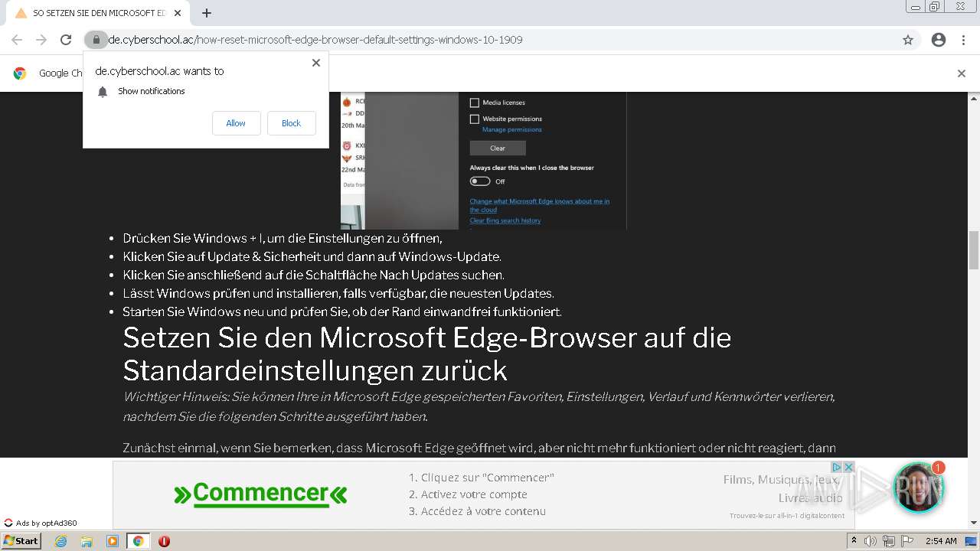Click the heading Setzen Sie den Microsoft Edge-Browser
980x551 pixels.
427,354
